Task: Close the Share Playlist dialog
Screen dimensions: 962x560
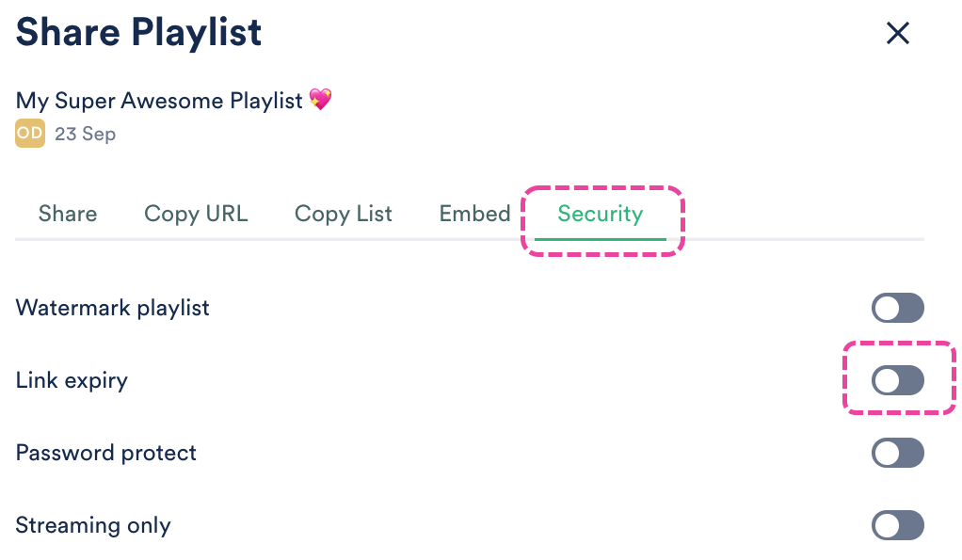Action: (x=898, y=34)
